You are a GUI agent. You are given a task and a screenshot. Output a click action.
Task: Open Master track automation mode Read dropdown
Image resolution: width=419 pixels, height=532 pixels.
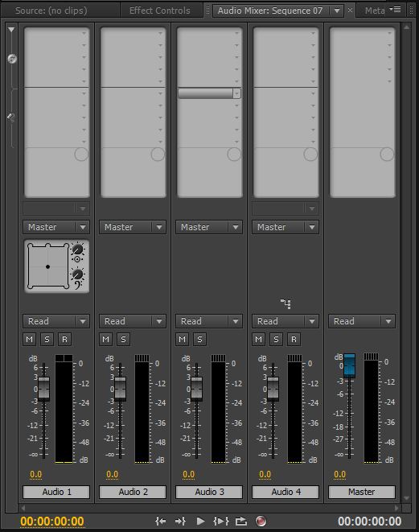point(362,321)
